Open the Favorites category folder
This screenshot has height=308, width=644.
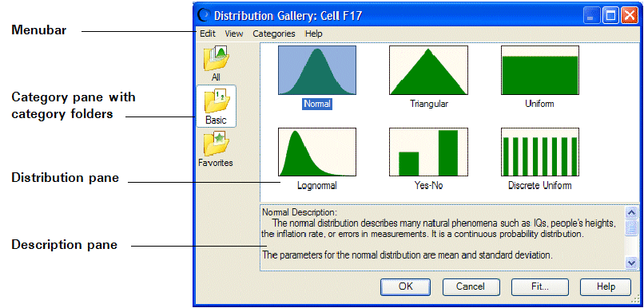tap(216, 149)
